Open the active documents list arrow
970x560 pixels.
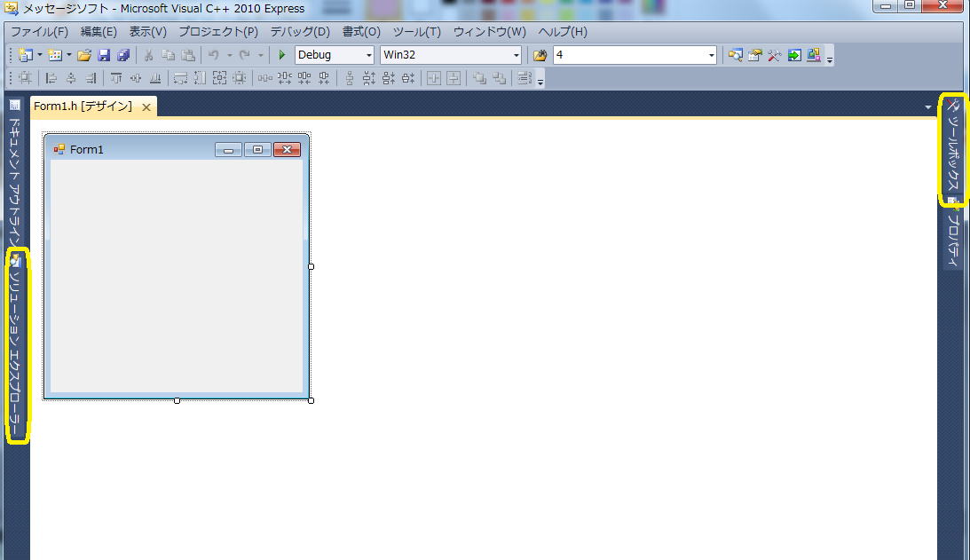928,107
